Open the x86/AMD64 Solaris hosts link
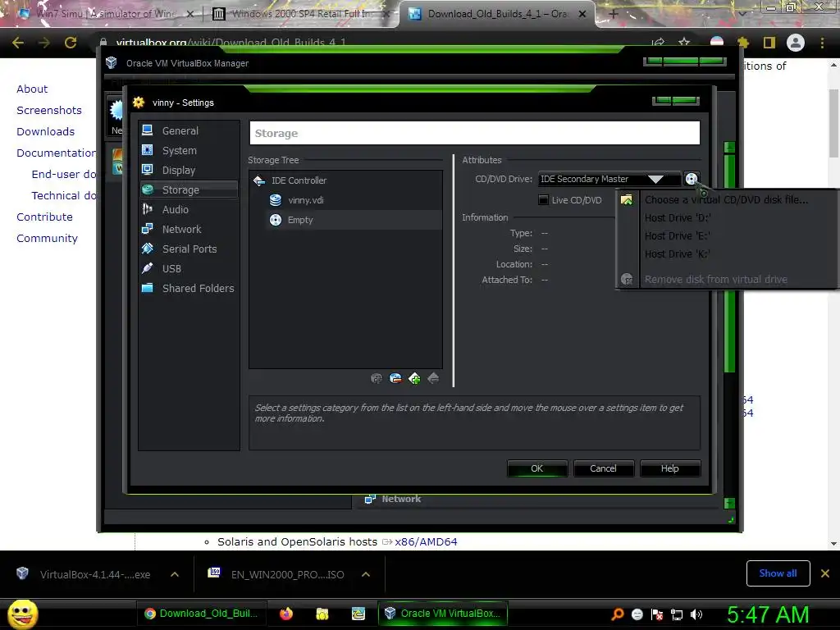The image size is (840, 630). (x=426, y=542)
